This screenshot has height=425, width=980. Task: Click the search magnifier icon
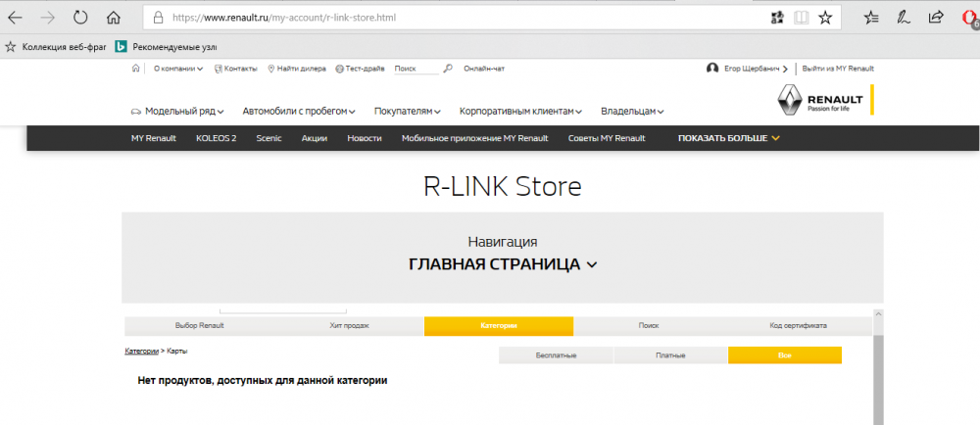448,69
